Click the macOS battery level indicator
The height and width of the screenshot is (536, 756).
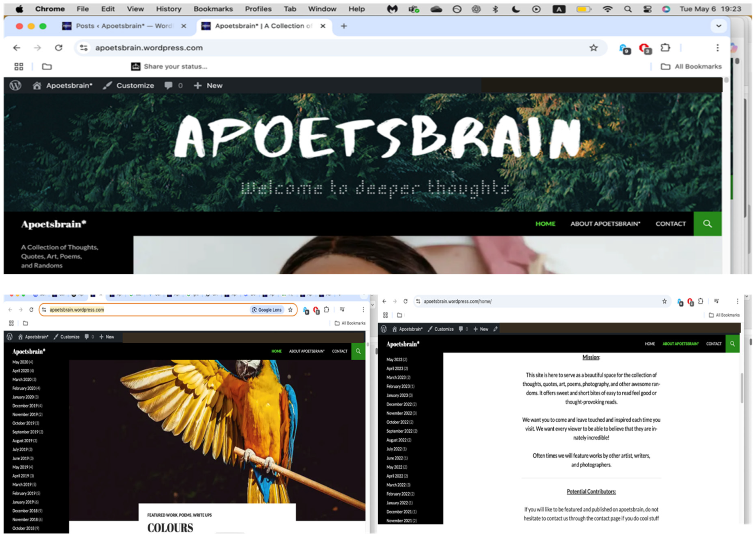point(584,9)
